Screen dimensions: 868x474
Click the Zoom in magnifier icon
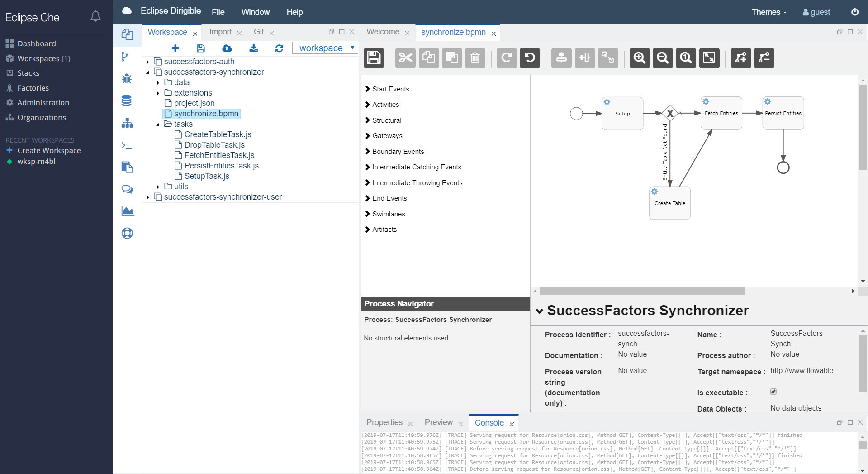[640, 58]
